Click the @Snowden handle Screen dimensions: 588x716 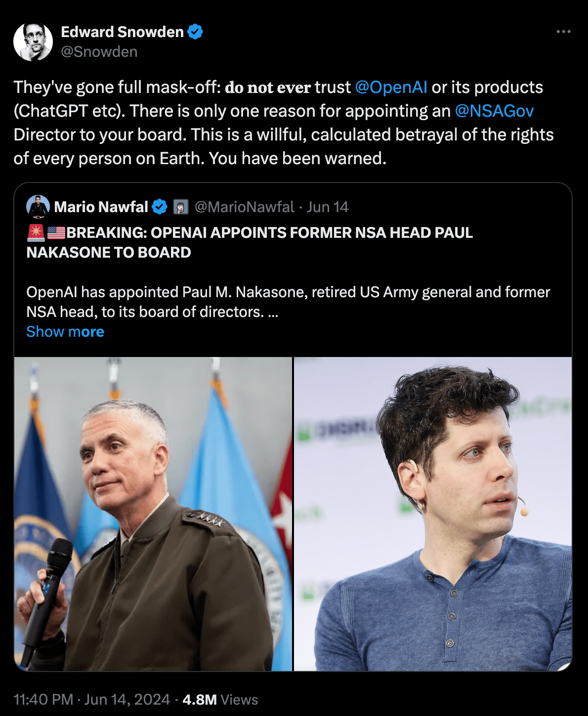99,51
